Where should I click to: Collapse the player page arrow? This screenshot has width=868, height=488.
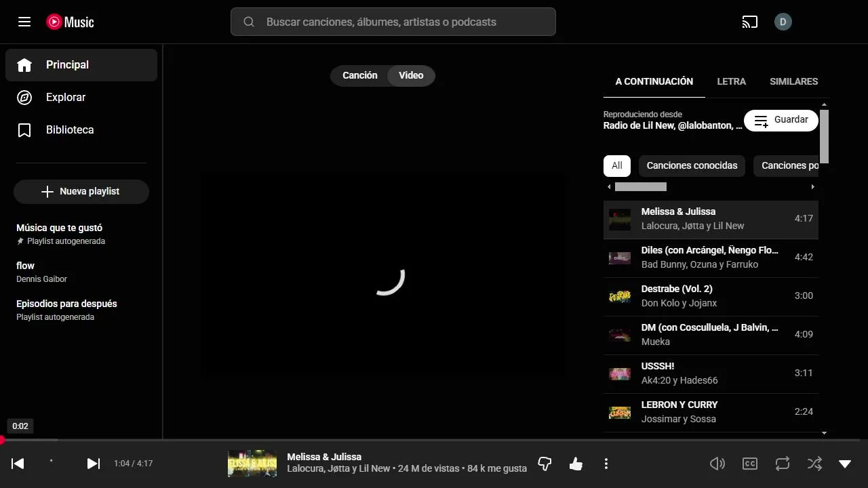pos(845,464)
